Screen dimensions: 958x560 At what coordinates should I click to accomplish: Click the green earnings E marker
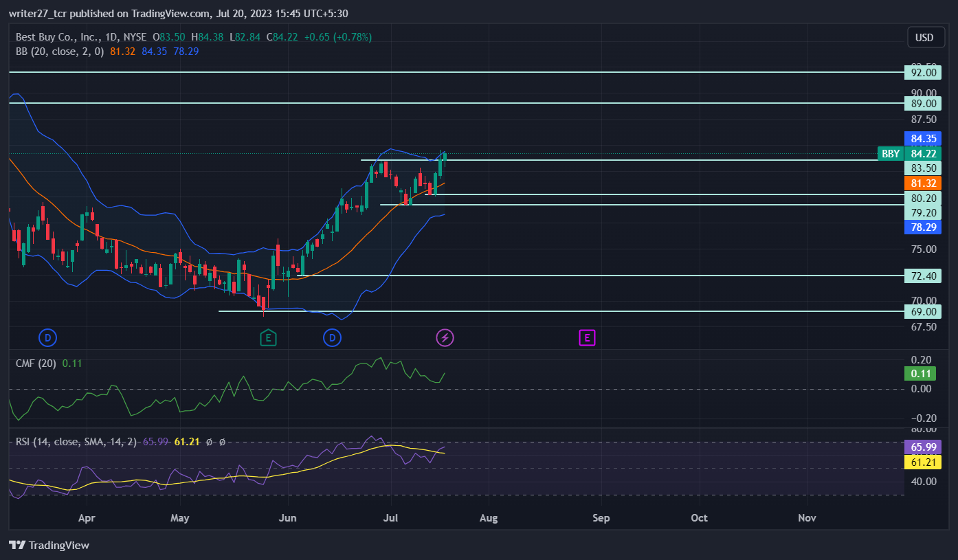click(x=268, y=337)
